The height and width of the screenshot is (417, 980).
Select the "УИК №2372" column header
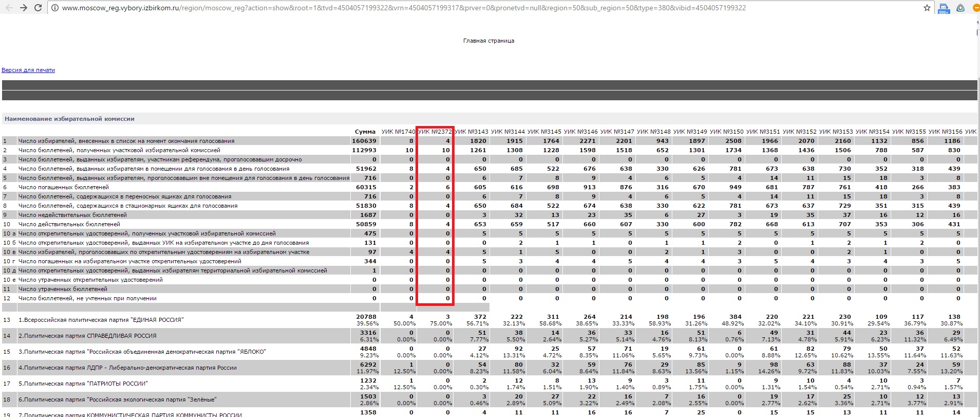pos(435,132)
